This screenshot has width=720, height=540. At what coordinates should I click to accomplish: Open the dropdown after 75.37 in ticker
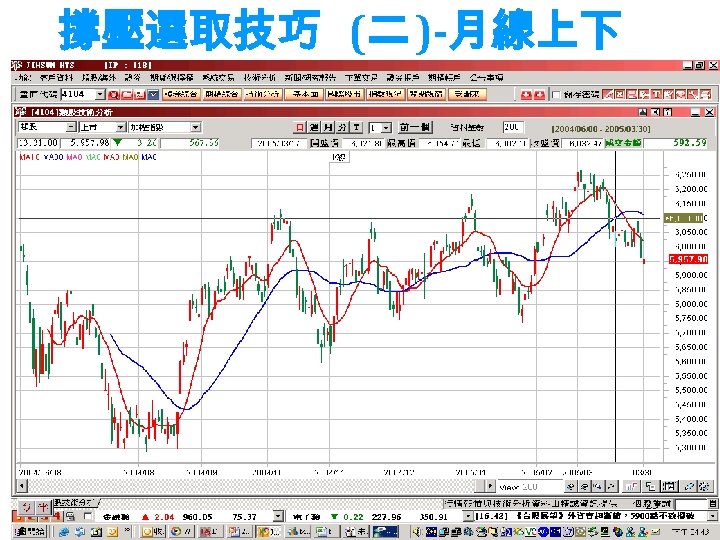278,517
